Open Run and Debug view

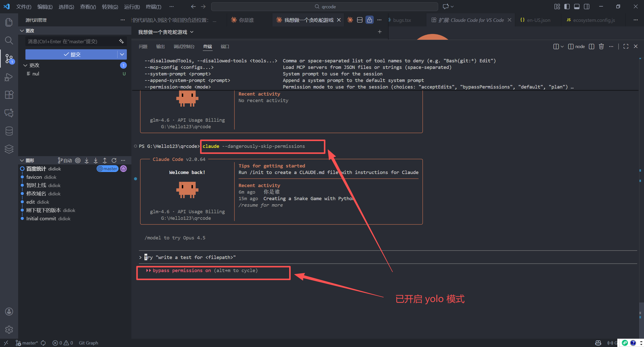(x=9, y=77)
